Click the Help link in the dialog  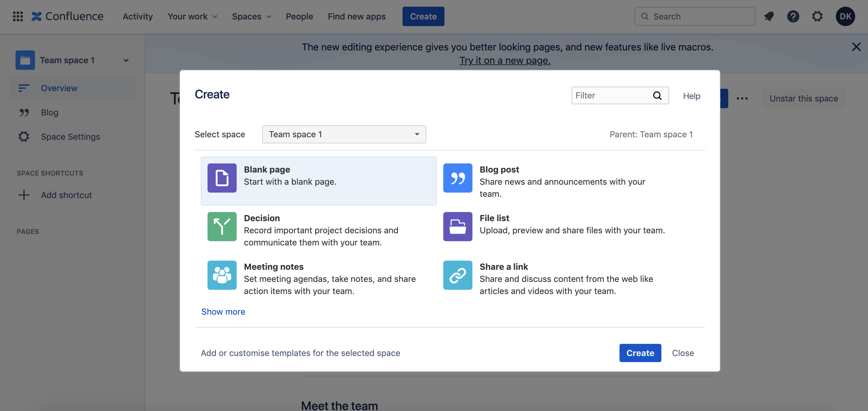click(691, 96)
